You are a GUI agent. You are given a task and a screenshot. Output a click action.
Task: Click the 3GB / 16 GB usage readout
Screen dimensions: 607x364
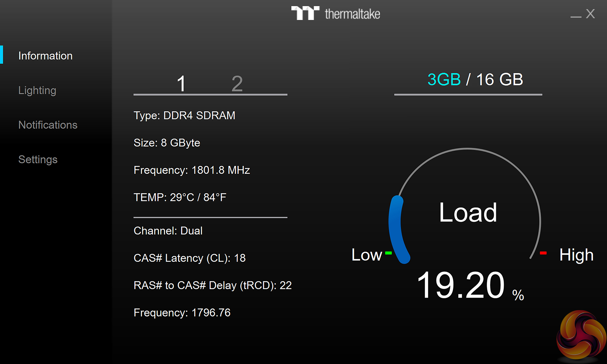475,79
